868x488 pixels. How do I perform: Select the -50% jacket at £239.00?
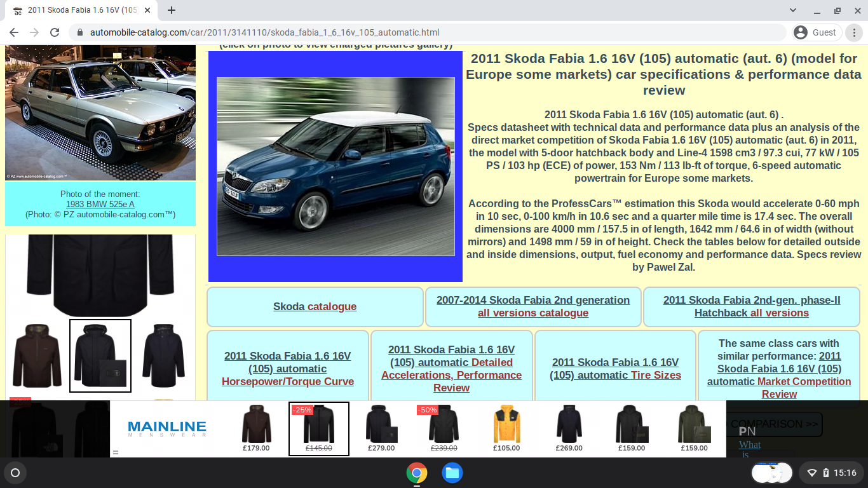443,429
